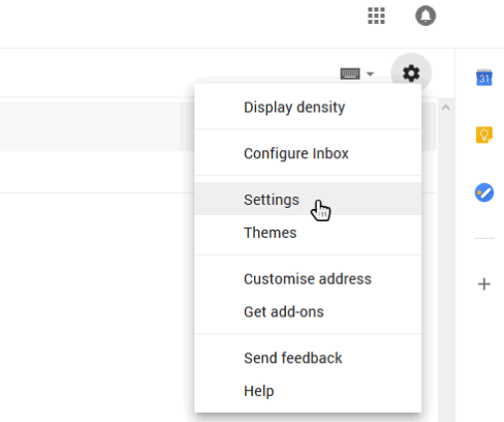The width and height of the screenshot is (504, 422).
Task: Open the input tools keyboard icon
Action: (x=350, y=74)
